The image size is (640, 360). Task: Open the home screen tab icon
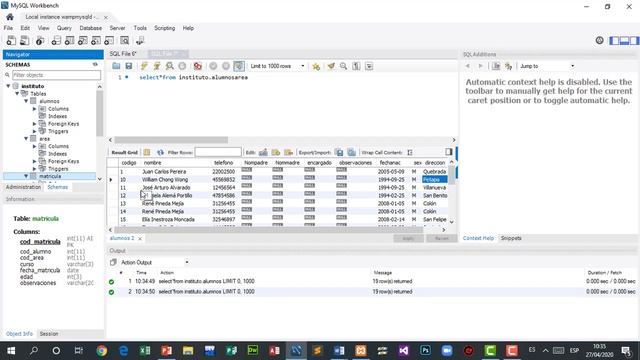(10, 17)
